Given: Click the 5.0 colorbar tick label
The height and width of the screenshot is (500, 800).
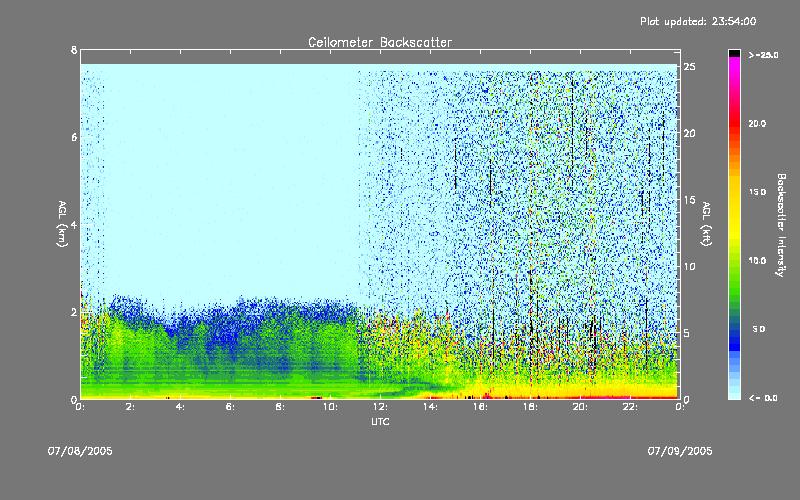Looking at the screenshot, I should click(x=759, y=329).
